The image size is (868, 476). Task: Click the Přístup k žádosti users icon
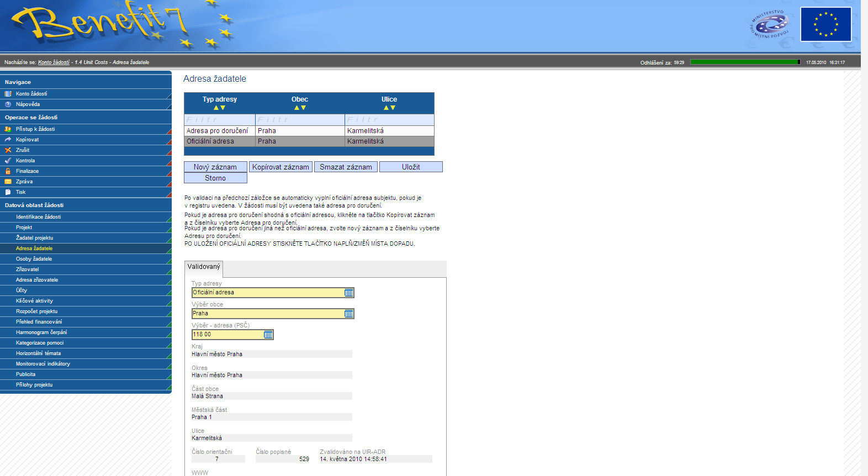click(8, 129)
